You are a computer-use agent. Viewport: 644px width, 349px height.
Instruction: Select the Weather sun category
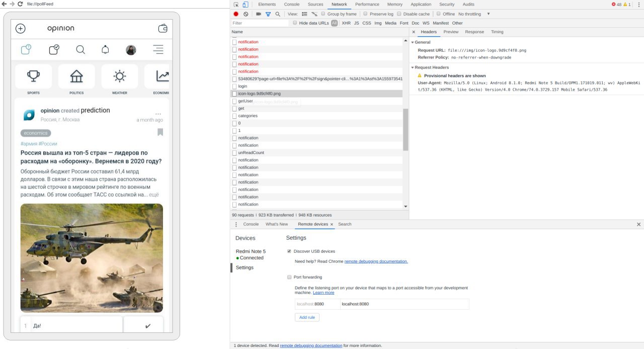coord(120,77)
